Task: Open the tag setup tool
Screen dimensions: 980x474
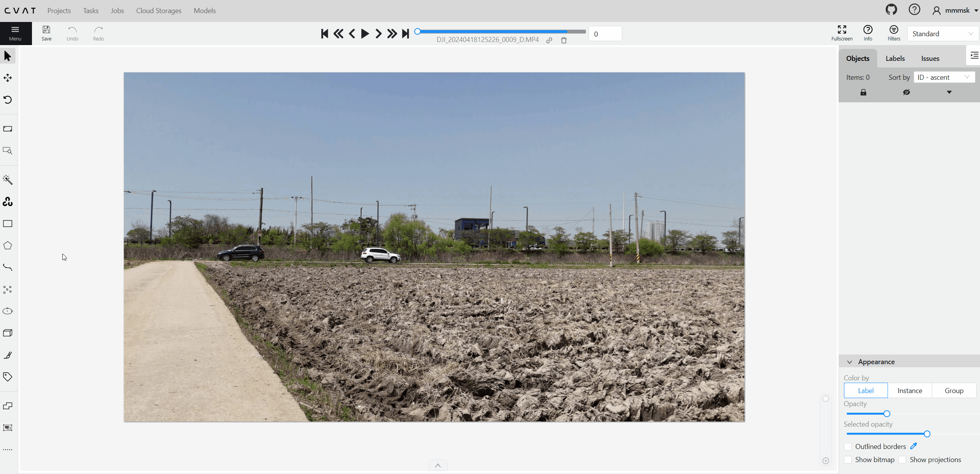Action: point(8,377)
